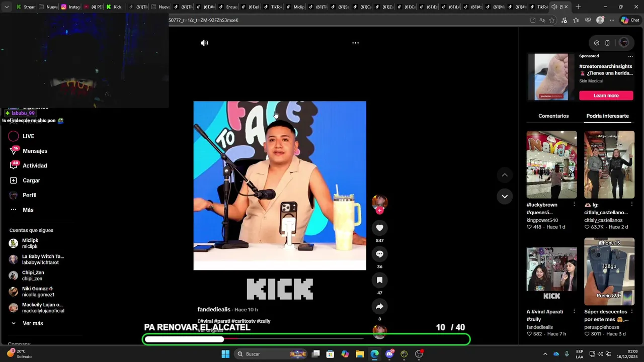Switch to the Kick browser tab

(x=114, y=7)
